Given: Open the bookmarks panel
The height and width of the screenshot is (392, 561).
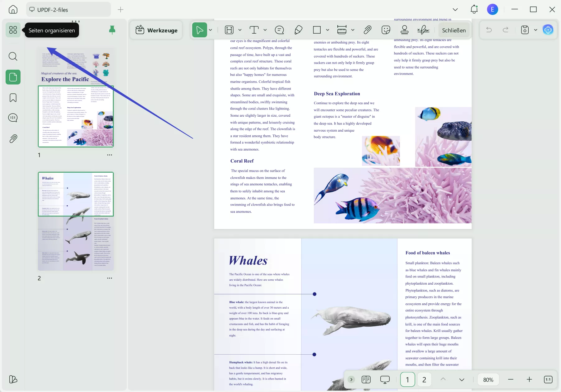Looking at the screenshot, I should point(13,98).
